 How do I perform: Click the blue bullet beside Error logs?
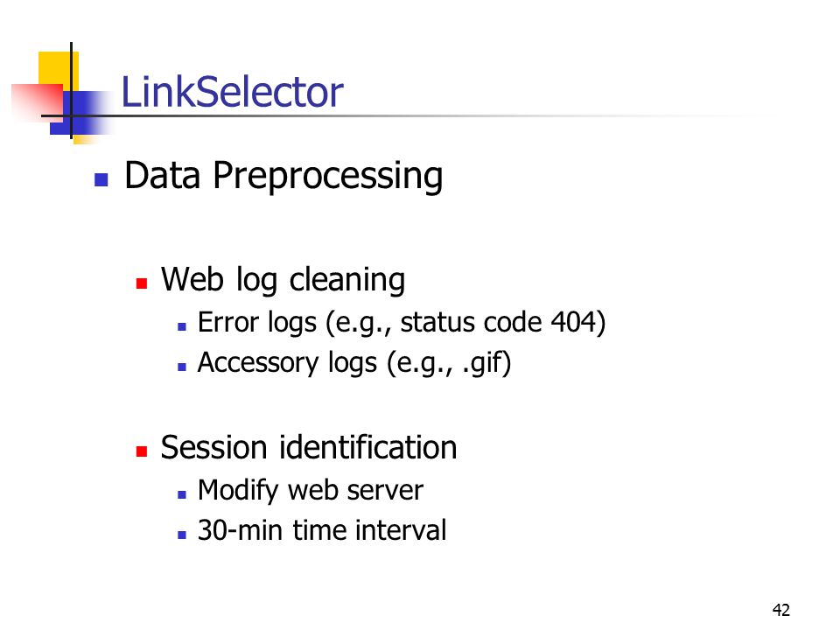[182, 326]
